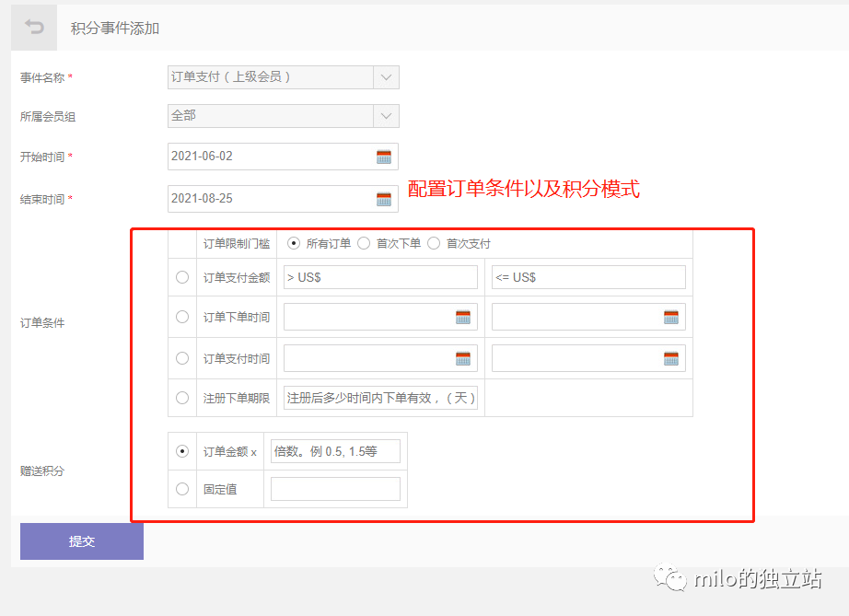Open the calendar picker for 开始时间
Image resolution: width=849 pixels, height=616 pixels.
(x=384, y=157)
